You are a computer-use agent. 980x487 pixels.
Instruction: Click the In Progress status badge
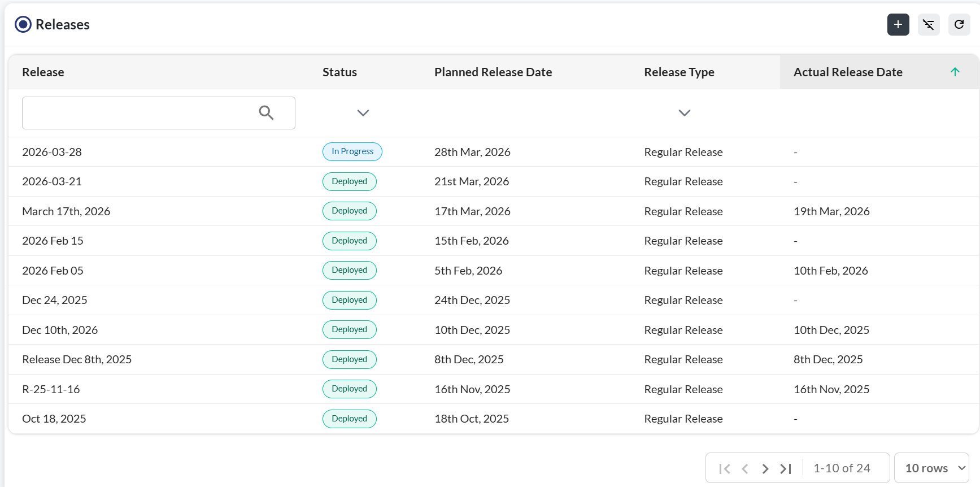click(352, 151)
